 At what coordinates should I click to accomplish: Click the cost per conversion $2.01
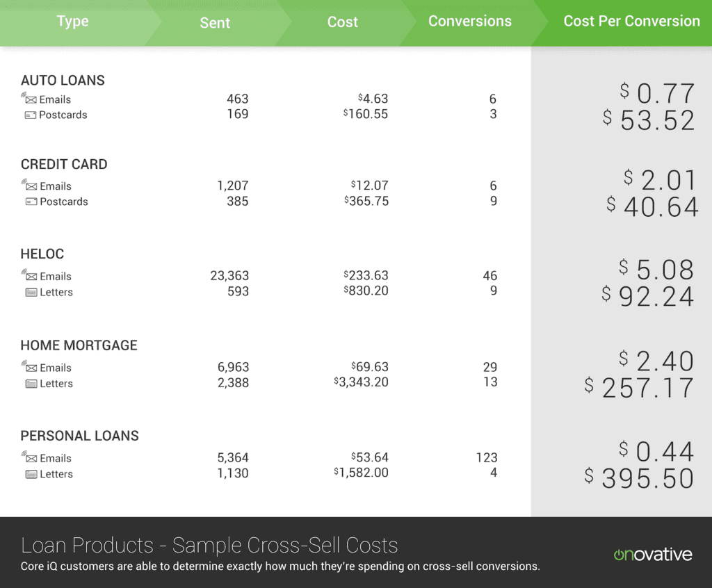pyautogui.click(x=660, y=180)
